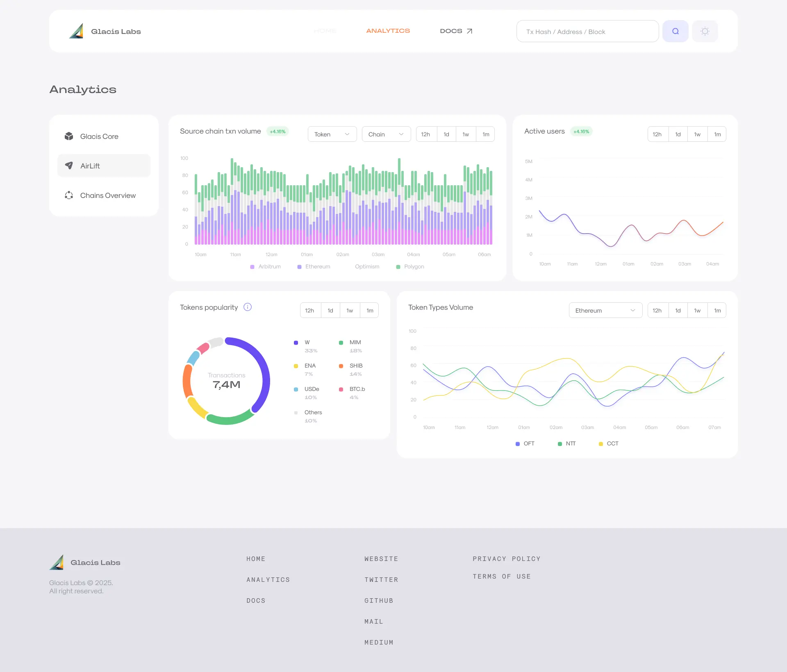Visit the footer GitHub link

click(379, 601)
